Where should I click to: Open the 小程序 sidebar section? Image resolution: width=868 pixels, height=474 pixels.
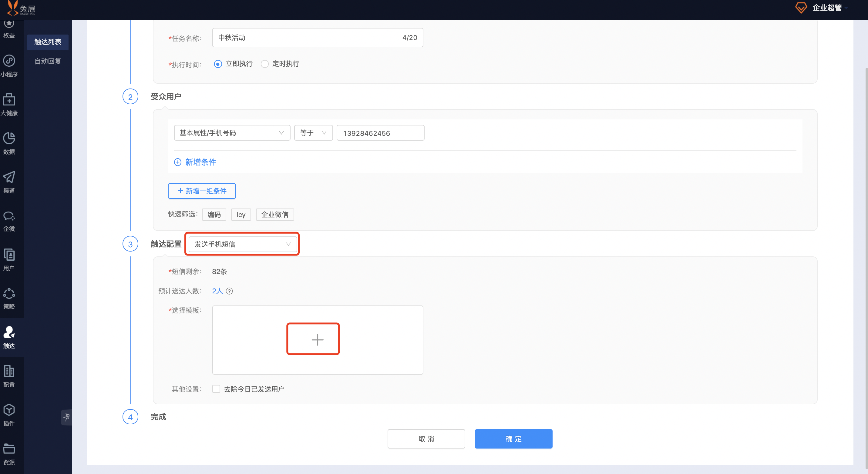(x=9, y=66)
